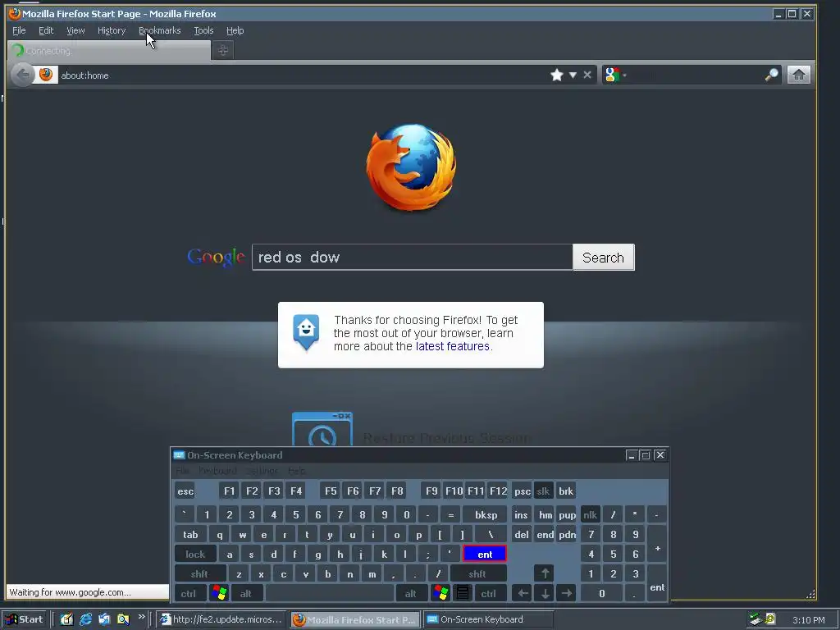
Task: Select the Connecting tab
Action: point(109,51)
